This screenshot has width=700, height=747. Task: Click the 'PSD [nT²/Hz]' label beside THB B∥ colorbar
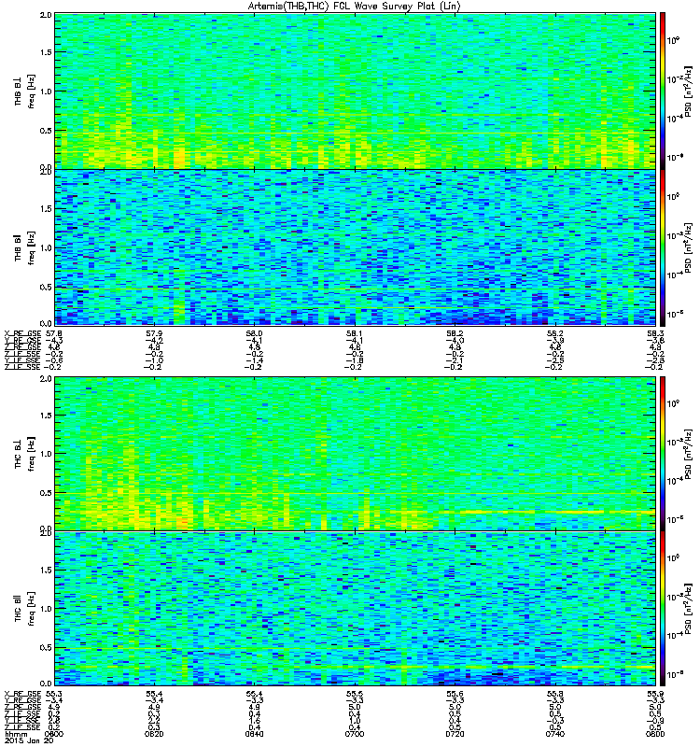pyautogui.click(x=689, y=247)
